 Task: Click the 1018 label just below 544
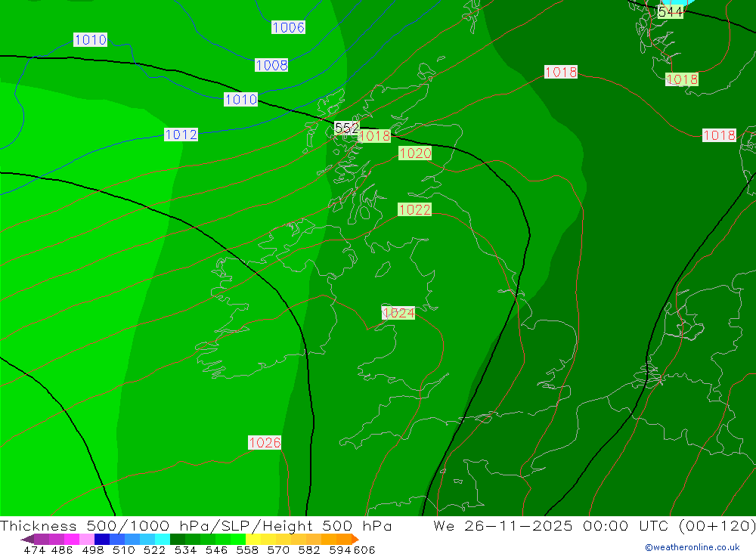point(682,79)
